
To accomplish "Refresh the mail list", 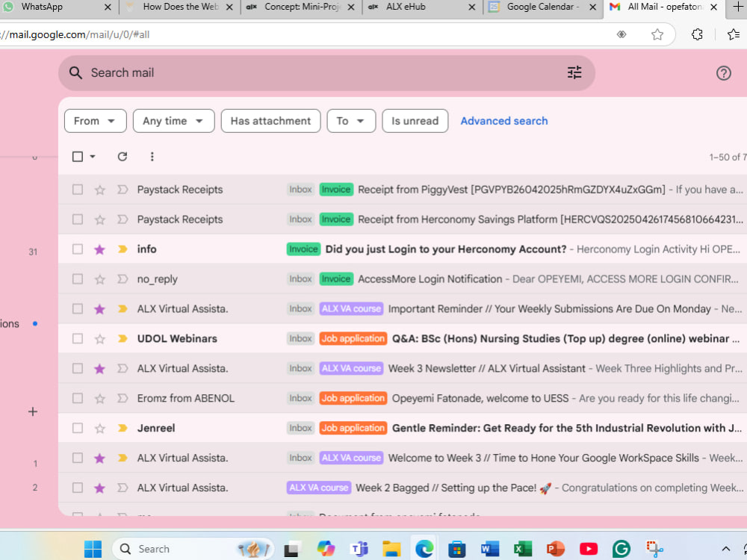I will pyautogui.click(x=123, y=157).
